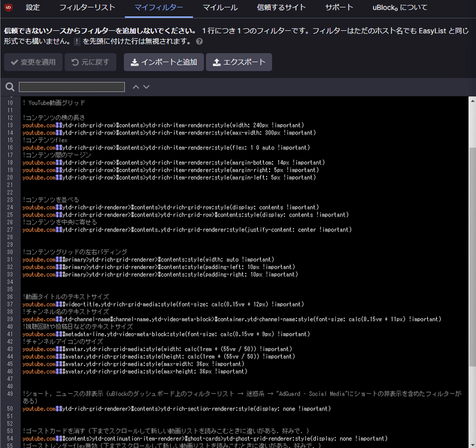This screenshot has width=476, height=448.
Task: Click the ytd-rich-section-renderer display: none filter
Action: pyautogui.click(x=177, y=409)
